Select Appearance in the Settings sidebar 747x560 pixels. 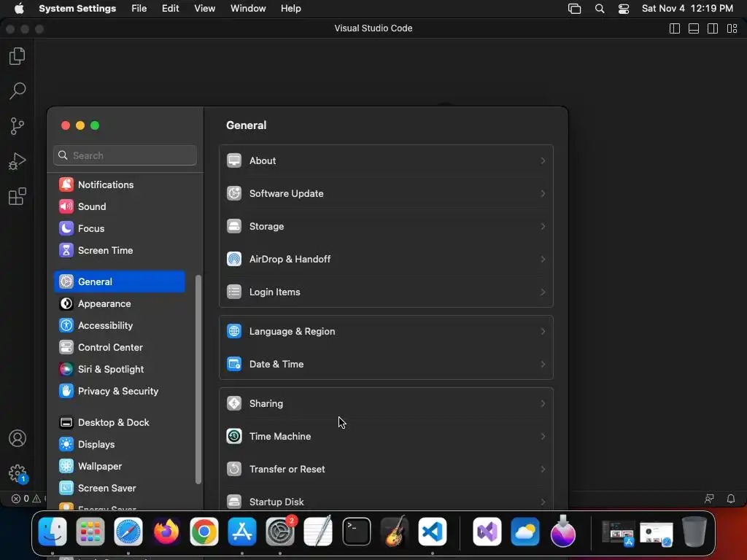119,304
